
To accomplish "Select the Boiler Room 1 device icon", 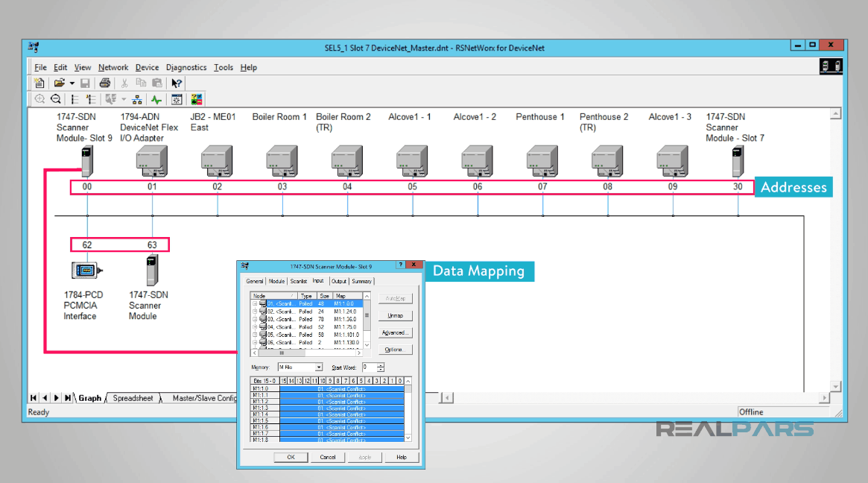I will pos(282,161).
